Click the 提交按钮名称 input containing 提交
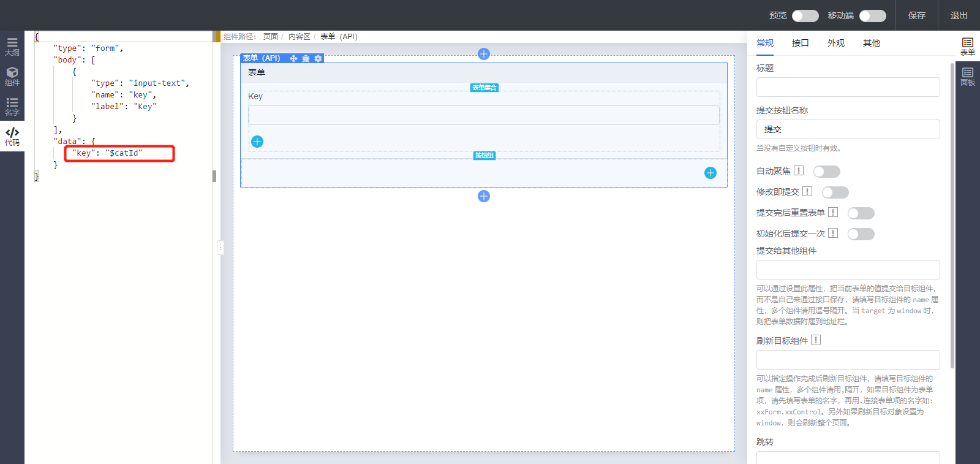Screen dimensions: 980x464 pos(848,129)
